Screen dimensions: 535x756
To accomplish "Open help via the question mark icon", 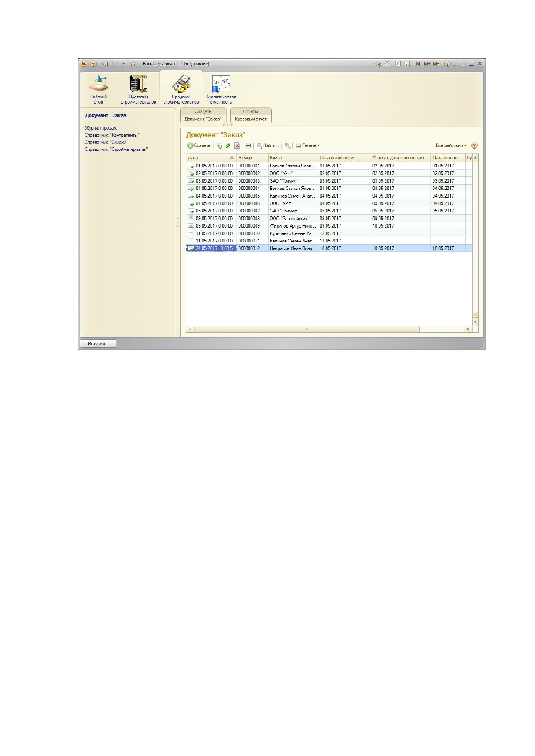I will tap(474, 145).
